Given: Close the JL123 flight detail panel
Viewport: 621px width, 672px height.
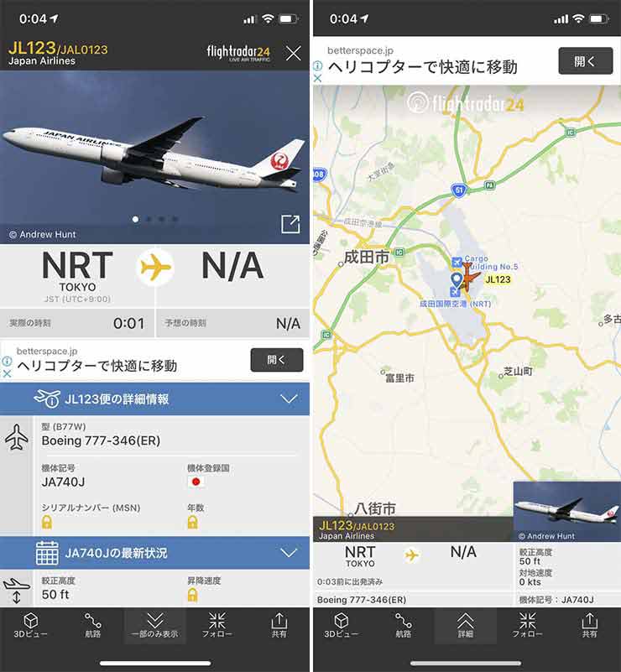Looking at the screenshot, I should click(294, 54).
